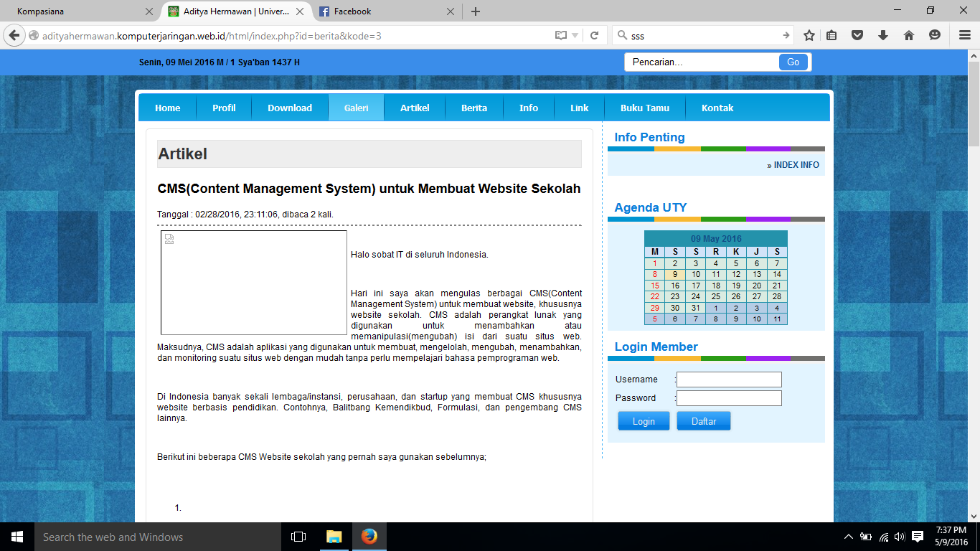Viewport: 980px width, 551px height.
Task: Open the Hello chat smiley icon
Action: [935, 35]
